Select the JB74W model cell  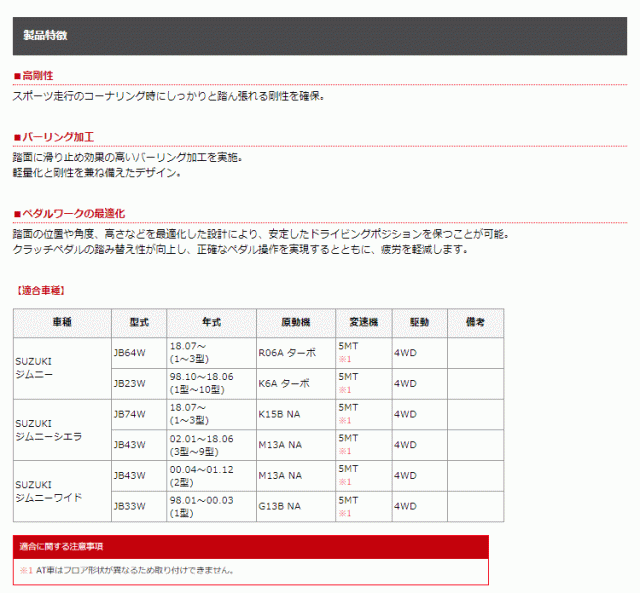click(130, 414)
